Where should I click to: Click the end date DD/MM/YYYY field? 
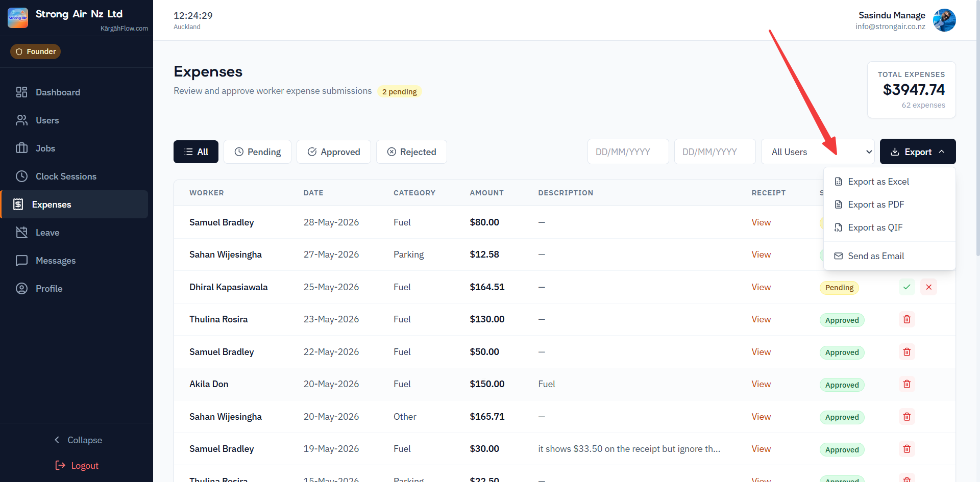pyautogui.click(x=715, y=152)
